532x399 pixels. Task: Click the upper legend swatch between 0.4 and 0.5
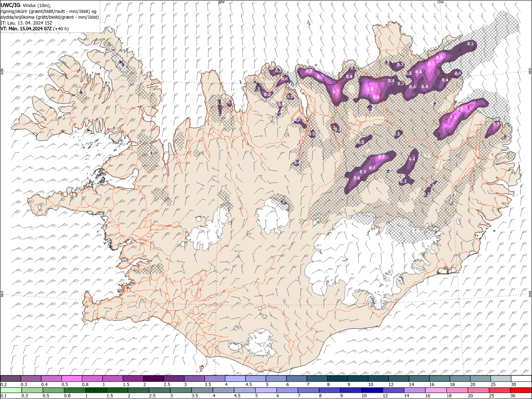tap(51, 379)
